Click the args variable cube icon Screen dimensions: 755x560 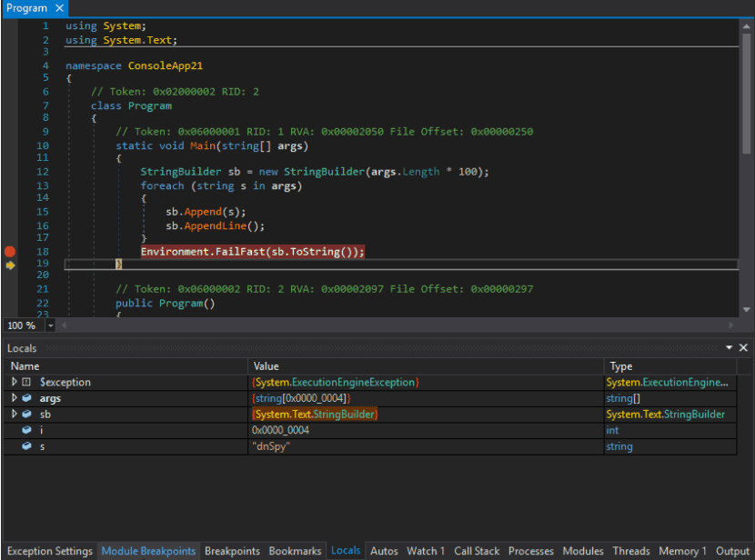coord(26,398)
